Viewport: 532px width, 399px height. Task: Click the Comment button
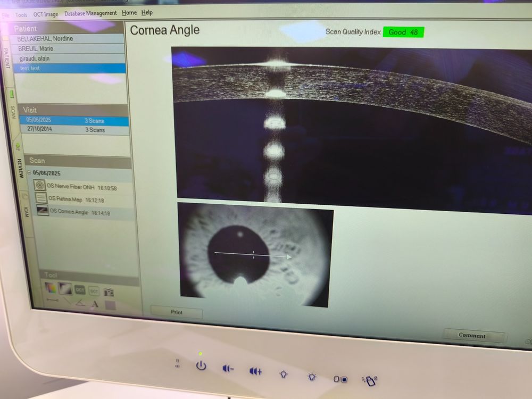pos(472,336)
